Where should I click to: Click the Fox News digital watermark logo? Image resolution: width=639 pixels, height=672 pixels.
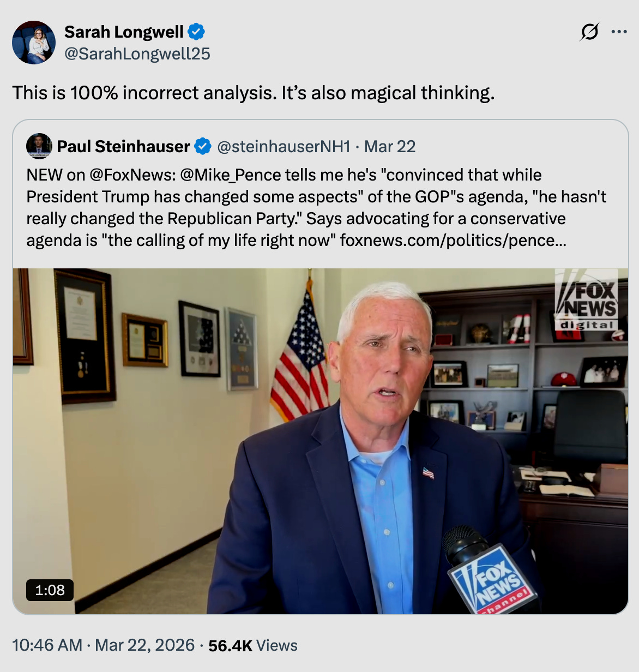[586, 300]
